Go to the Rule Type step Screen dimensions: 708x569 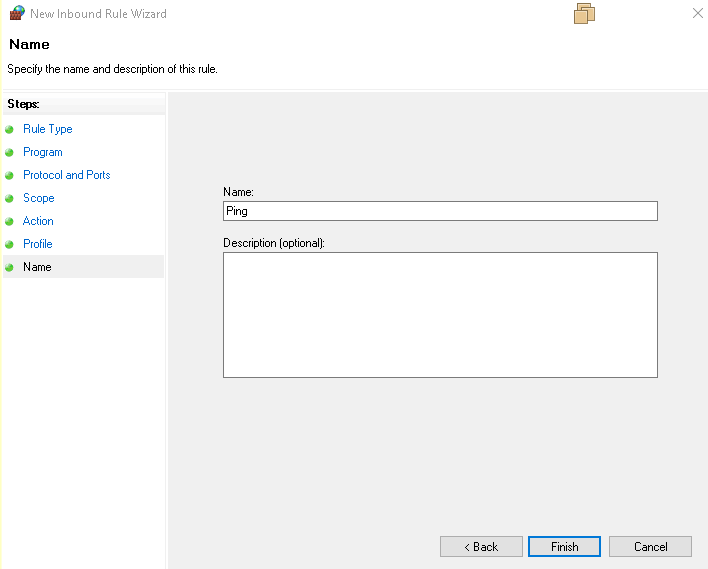click(x=48, y=129)
